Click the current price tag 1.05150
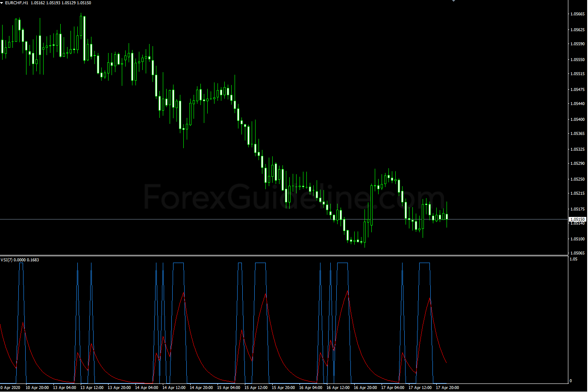 (x=577, y=219)
